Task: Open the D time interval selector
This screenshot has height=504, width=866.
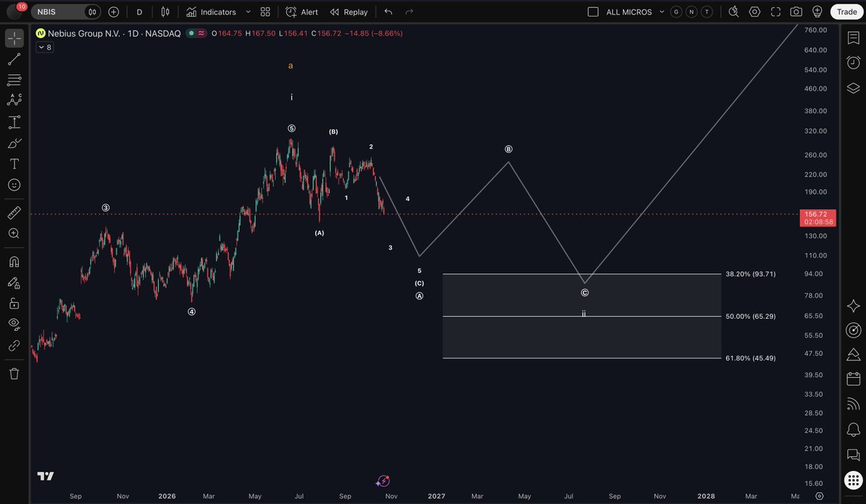Action: (x=139, y=12)
